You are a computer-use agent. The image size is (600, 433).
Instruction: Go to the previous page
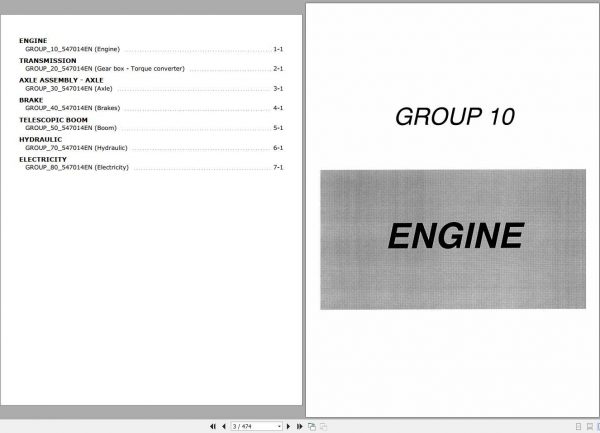(224, 426)
